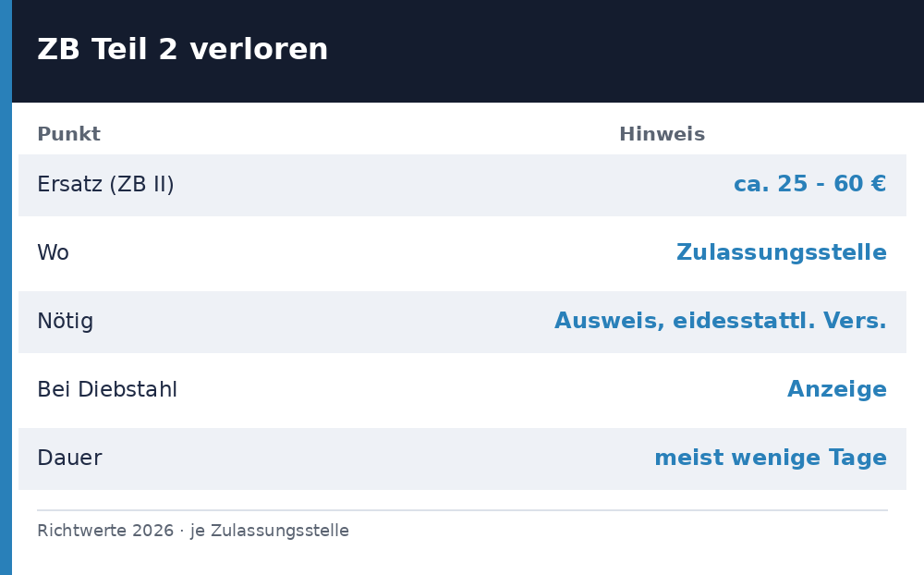This screenshot has width=924, height=575.
Task: Select the 'Bei Diebstahl' row label
Action: [107, 389]
